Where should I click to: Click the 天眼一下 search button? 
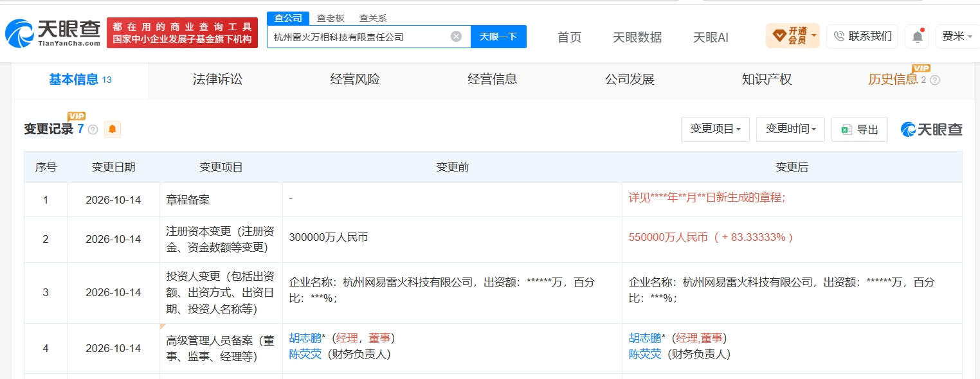[x=498, y=37]
